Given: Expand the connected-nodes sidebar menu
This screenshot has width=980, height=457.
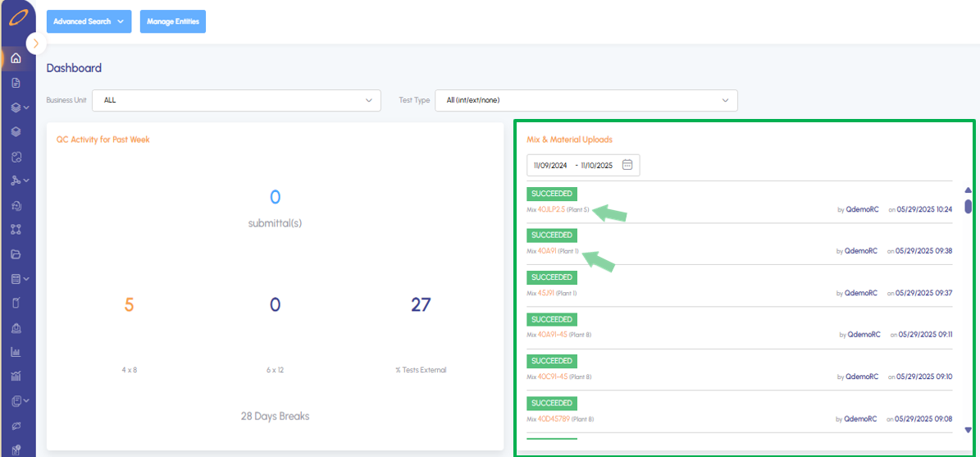Looking at the screenshot, I should (20, 181).
